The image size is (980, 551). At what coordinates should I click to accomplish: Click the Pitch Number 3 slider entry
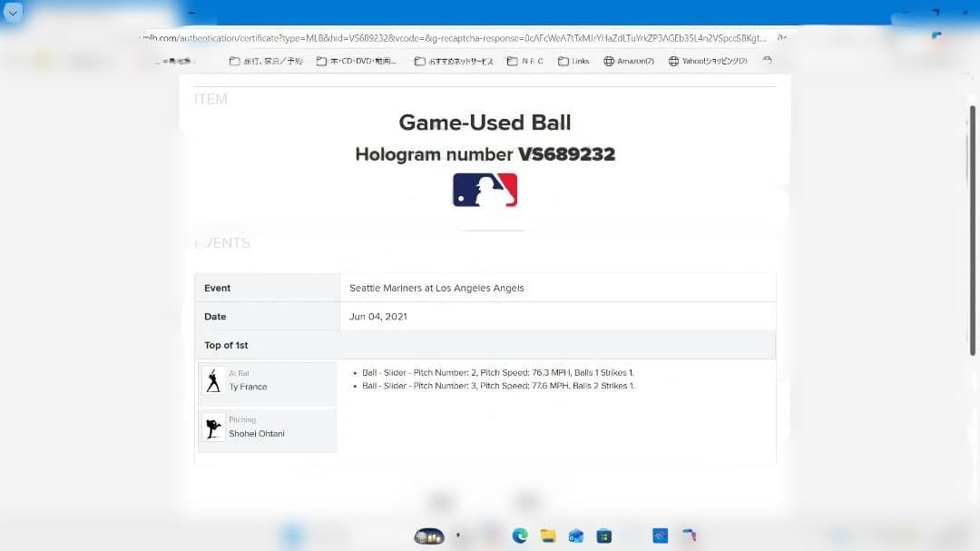pyautogui.click(x=498, y=386)
